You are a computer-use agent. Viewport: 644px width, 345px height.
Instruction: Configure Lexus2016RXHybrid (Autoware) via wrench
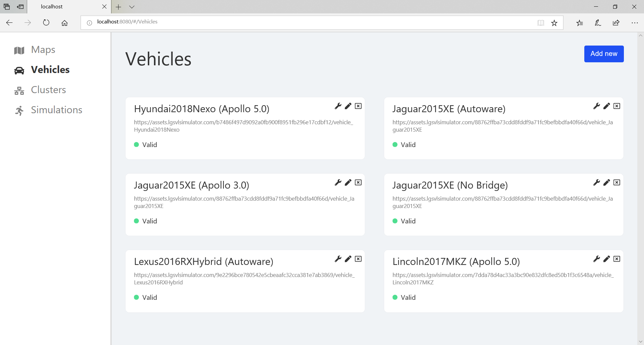(x=338, y=259)
